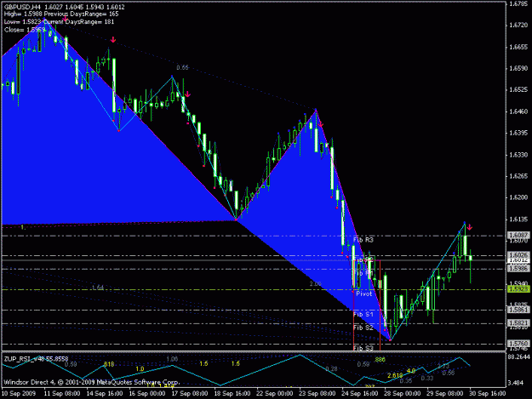532x399 pixels.
Task: Click the 1.64 ratio label on the chart
Action: pyautogui.click(x=98, y=288)
